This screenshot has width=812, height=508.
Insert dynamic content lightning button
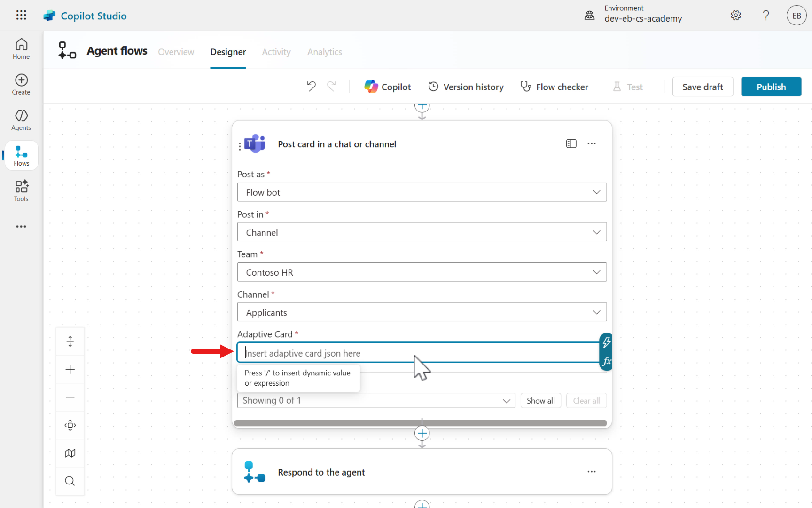(607, 342)
